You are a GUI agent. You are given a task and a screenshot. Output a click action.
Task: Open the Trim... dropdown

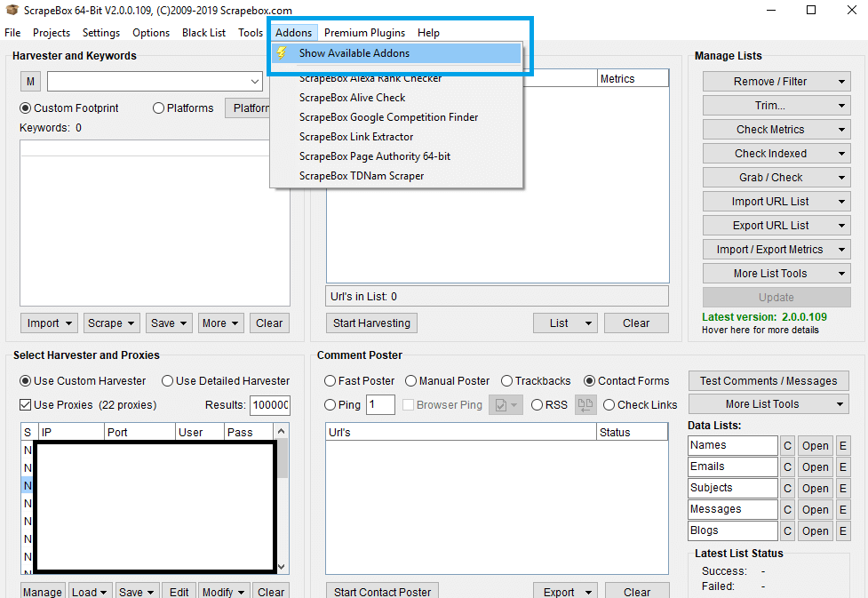(x=776, y=105)
